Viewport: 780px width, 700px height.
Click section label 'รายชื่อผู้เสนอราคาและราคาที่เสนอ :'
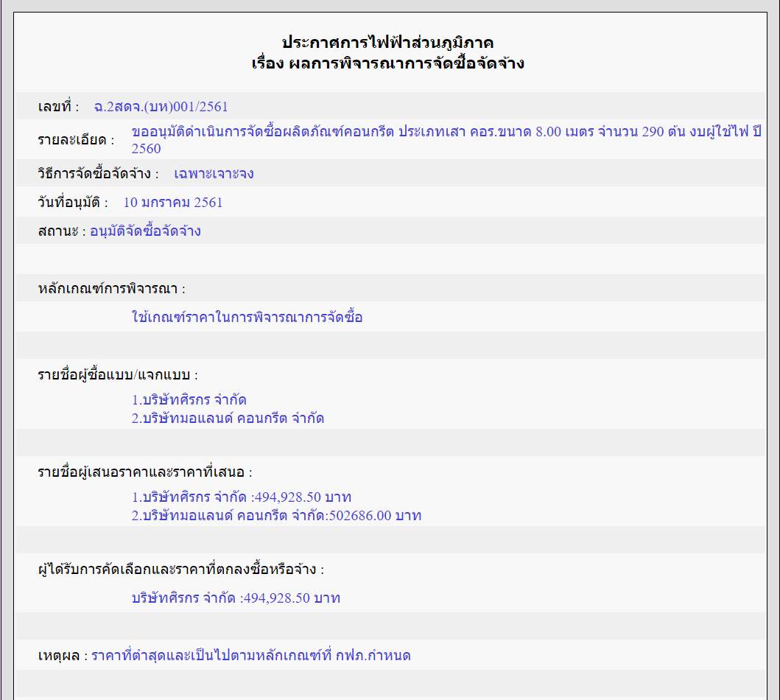click(x=145, y=472)
